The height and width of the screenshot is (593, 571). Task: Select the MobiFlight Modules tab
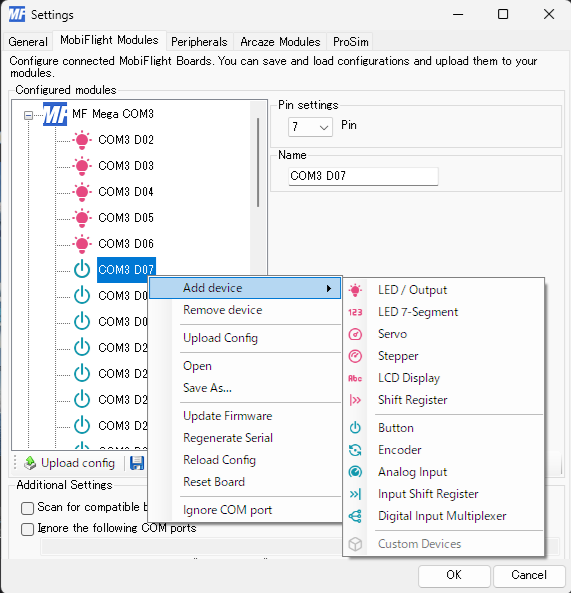109,40
